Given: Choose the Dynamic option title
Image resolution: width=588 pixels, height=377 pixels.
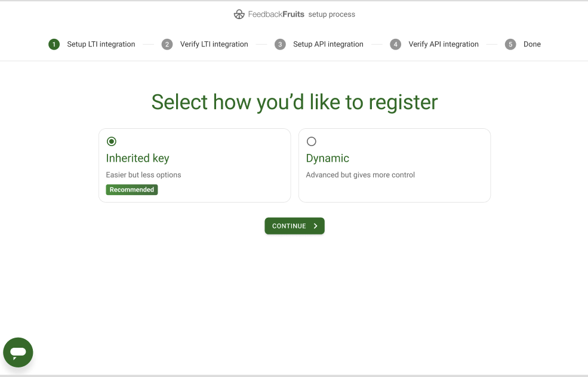Looking at the screenshot, I should click(327, 158).
